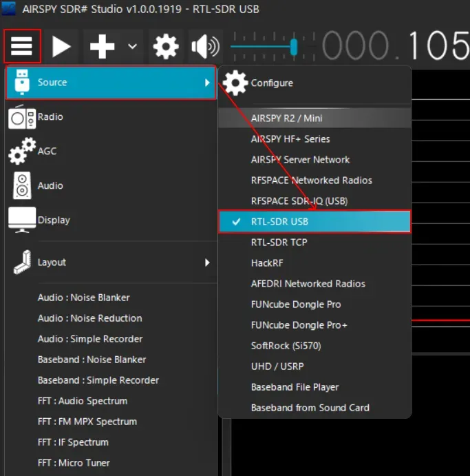Click the Layout ruler icon
The height and width of the screenshot is (476, 470).
click(x=23, y=262)
